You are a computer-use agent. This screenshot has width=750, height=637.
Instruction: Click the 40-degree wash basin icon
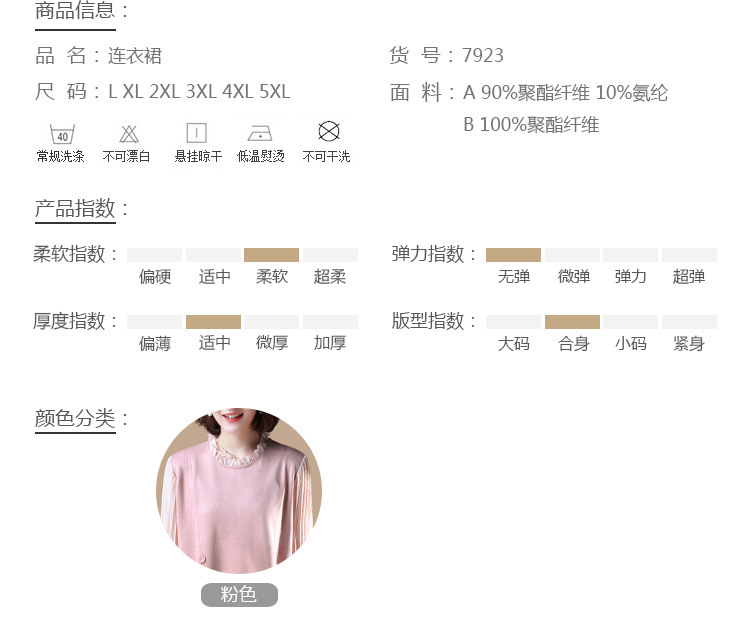coord(62,134)
